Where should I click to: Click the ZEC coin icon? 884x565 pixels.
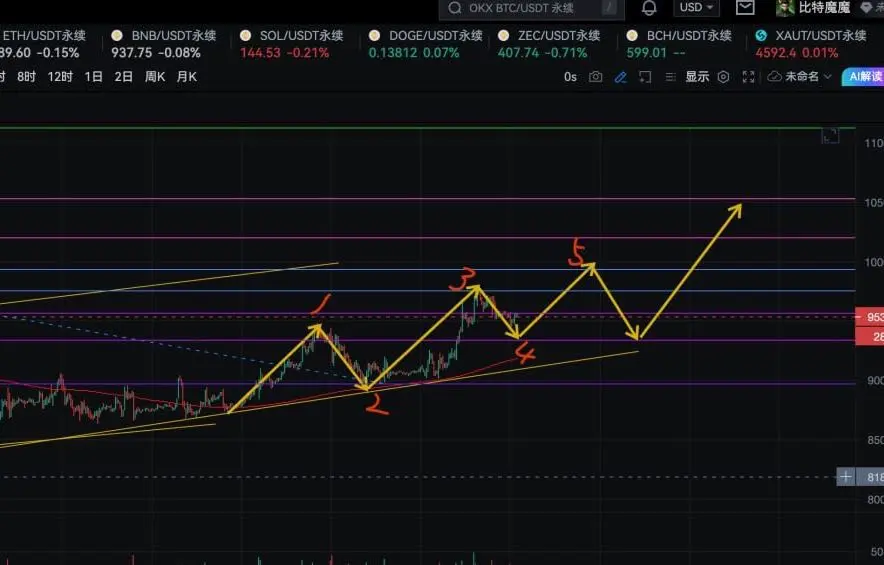503,36
